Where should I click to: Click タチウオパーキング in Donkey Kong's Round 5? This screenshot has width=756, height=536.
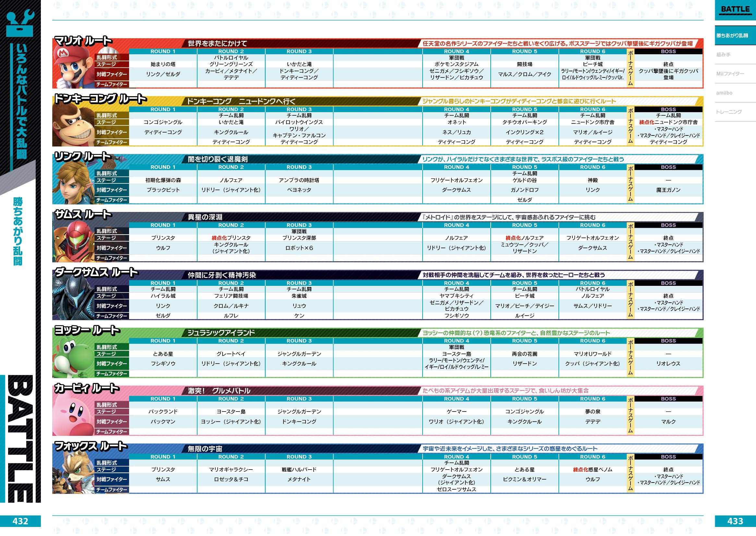(524, 122)
